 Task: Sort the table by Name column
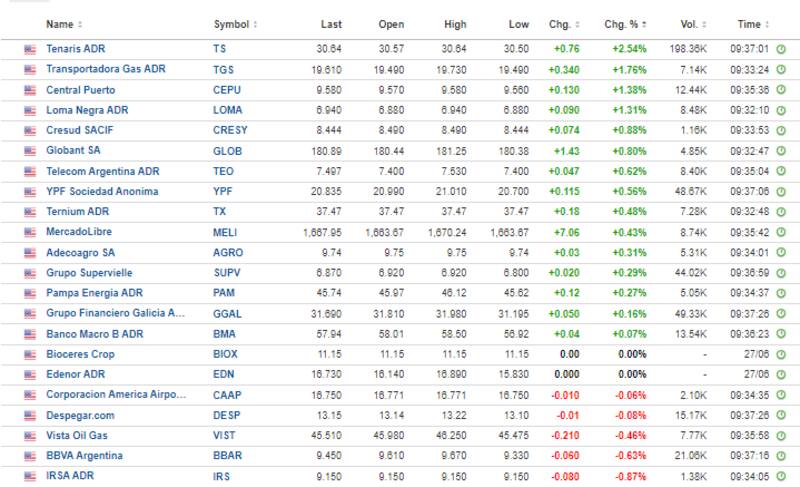coord(64,23)
